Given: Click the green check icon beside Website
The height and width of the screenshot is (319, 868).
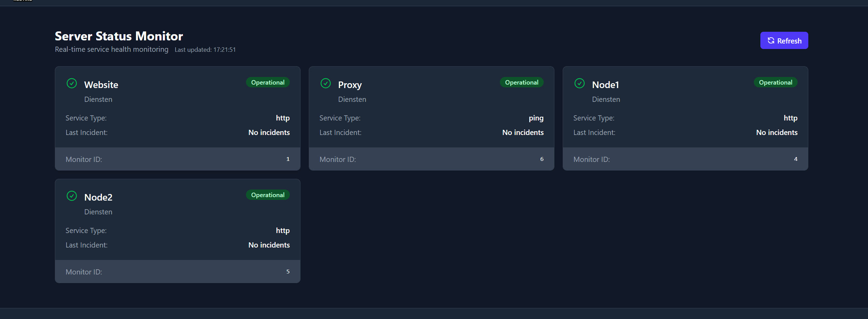Looking at the screenshot, I should coord(72,84).
